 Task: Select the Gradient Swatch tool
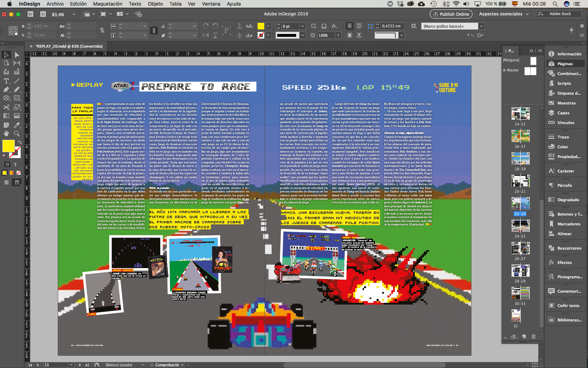tap(6, 116)
